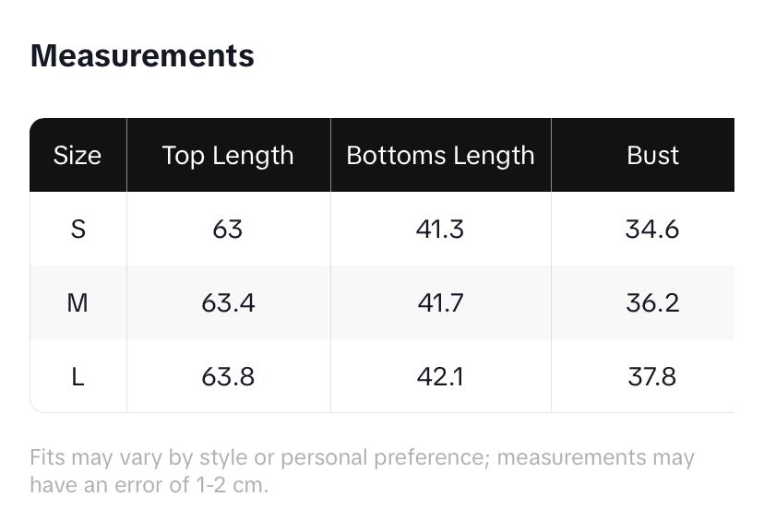The height and width of the screenshot is (532, 764).
Task: Click the Bust value 34.6
Action: tap(652, 229)
